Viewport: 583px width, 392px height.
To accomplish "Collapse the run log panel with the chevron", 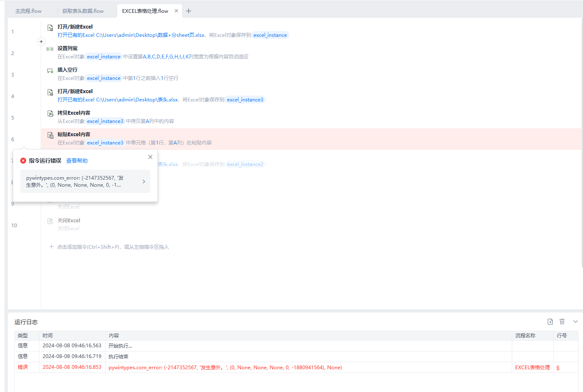I will tap(576, 322).
